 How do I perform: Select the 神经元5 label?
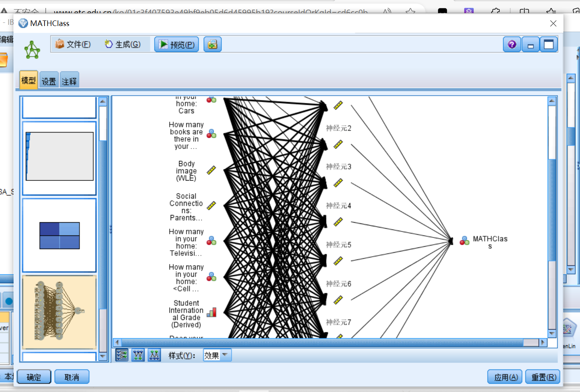(x=338, y=245)
